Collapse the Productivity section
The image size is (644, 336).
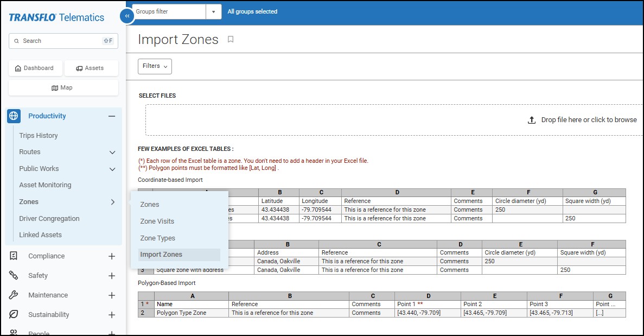pyautogui.click(x=112, y=116)
